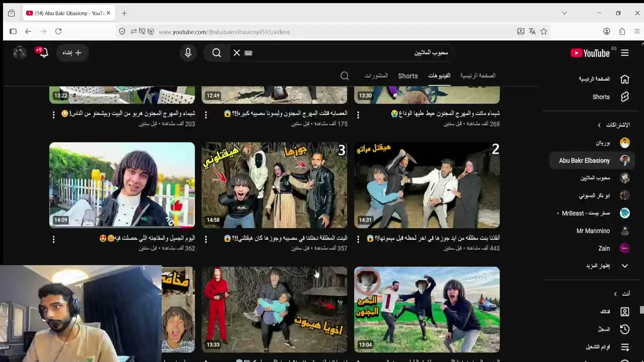The image size is (644, 362).
Task: Play the 12:49 video thumbnail
Action: (274, 95)
